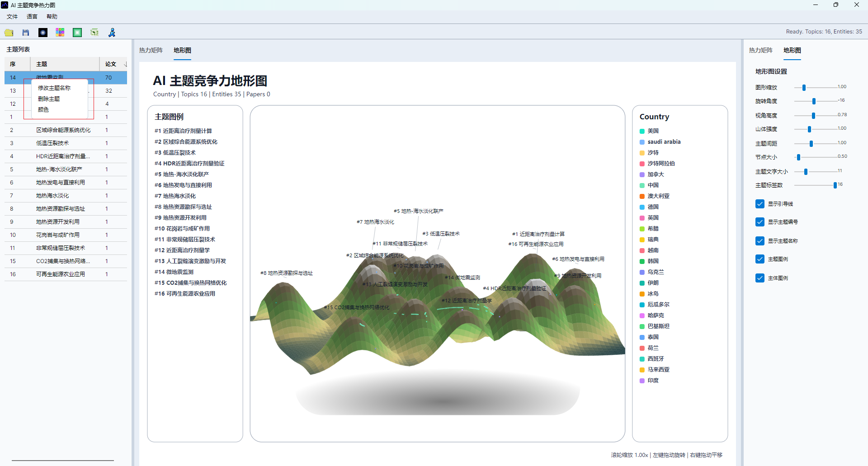Click the 旋转角度 slider handle
The image size is (868, 466).
coord(814,101)
